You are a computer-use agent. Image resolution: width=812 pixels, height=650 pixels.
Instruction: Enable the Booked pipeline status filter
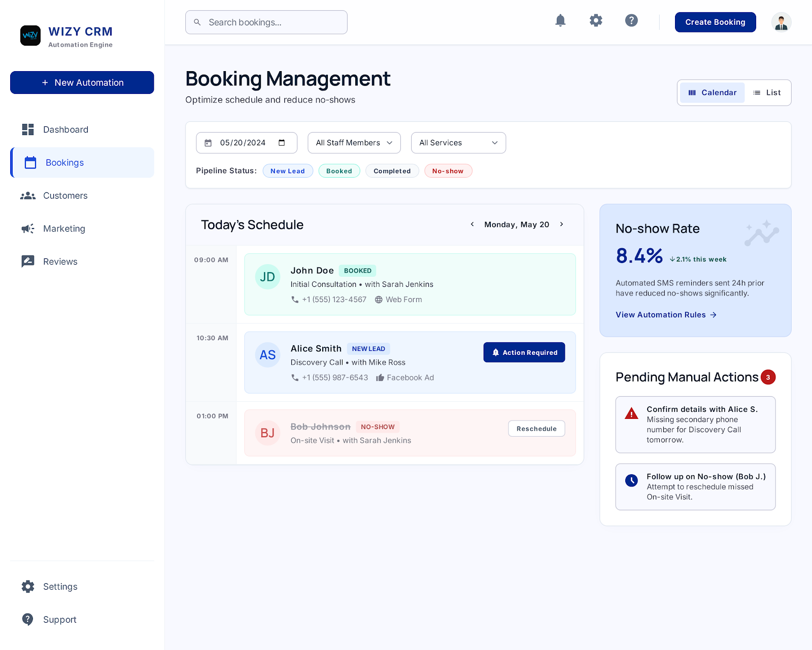click(x=339, y=171)
